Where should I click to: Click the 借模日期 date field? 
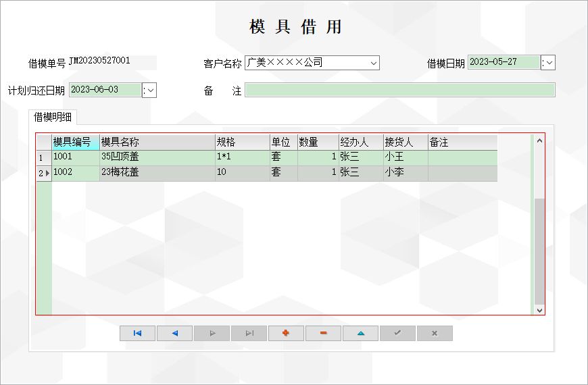504,62
